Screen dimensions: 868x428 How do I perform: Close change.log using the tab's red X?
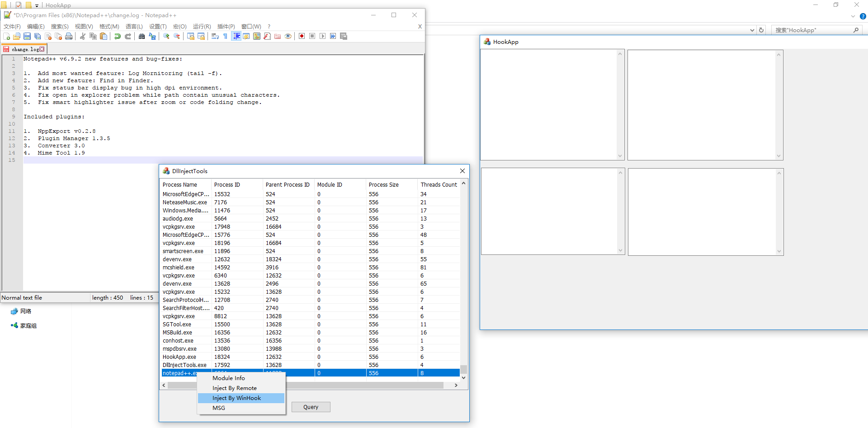click(42, 49)
